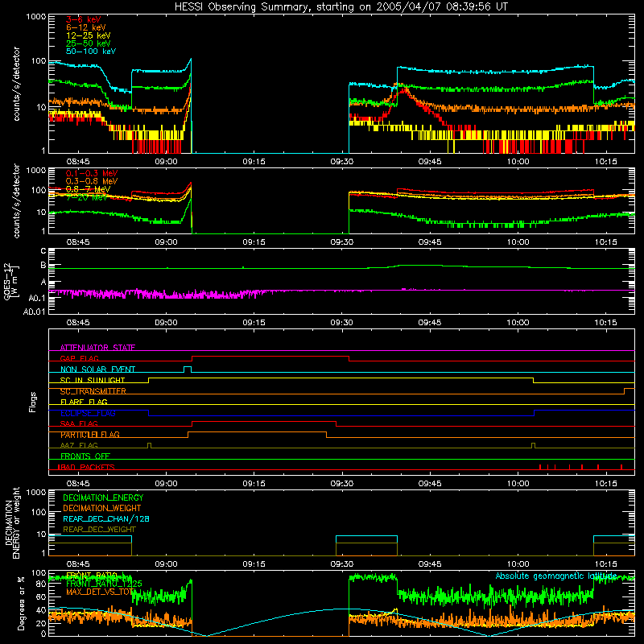Click the '08:45' tick below the MeV count-rate plot

point(78,242)
